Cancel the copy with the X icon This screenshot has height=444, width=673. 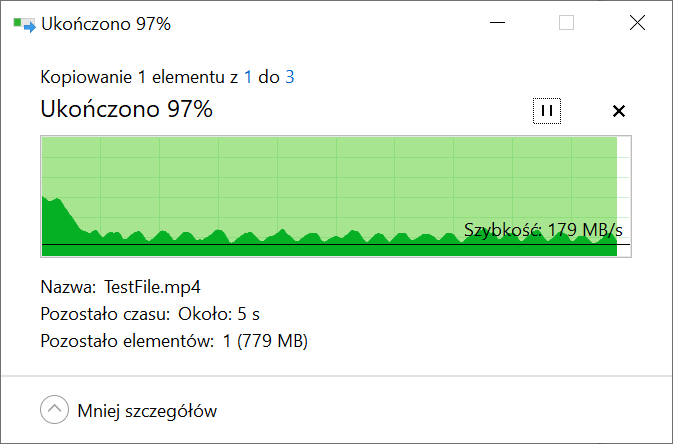[x=618, y=111]
